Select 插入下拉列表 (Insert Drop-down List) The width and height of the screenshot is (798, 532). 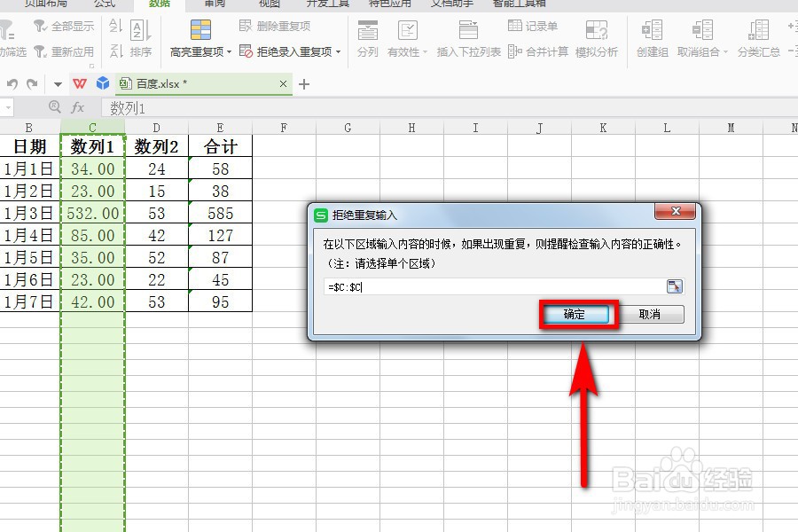[x=469, y=40]
